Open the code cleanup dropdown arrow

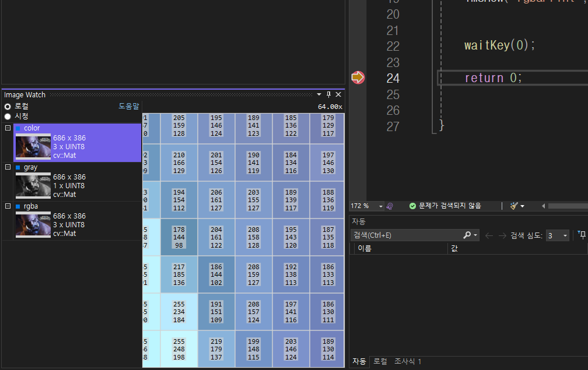pos(523,206)
